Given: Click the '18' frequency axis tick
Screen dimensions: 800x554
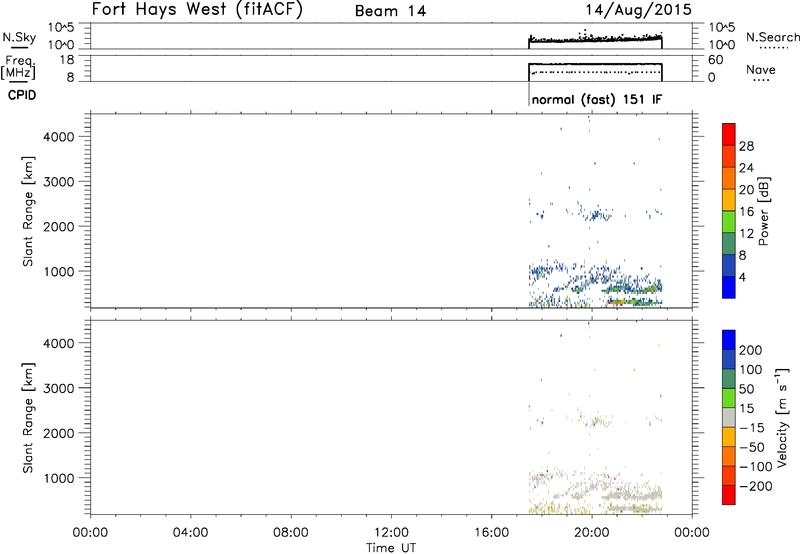Looking at the screenshot, I should coord(67,60).
